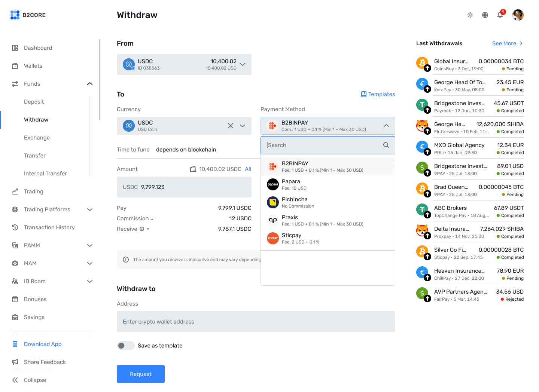Select the Praxis payment method
Image resolution: width=539 pixels, height=392 pixels.
(328, 220)
